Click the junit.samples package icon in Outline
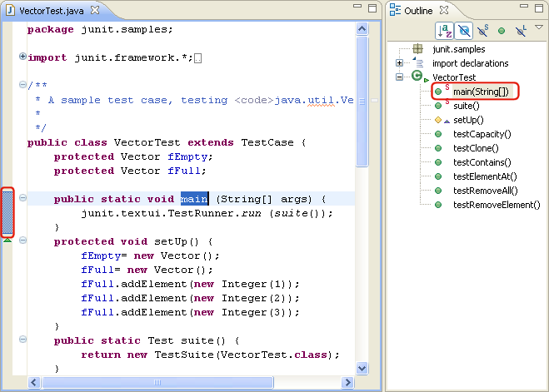Image resolution: width=549 pixels, height=392 pixels. pos(417,49)
